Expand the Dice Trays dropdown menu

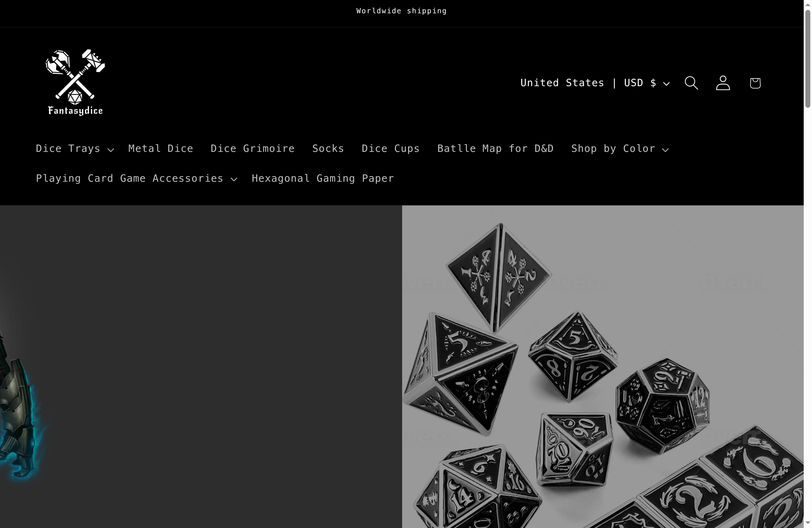coord(68,149)
